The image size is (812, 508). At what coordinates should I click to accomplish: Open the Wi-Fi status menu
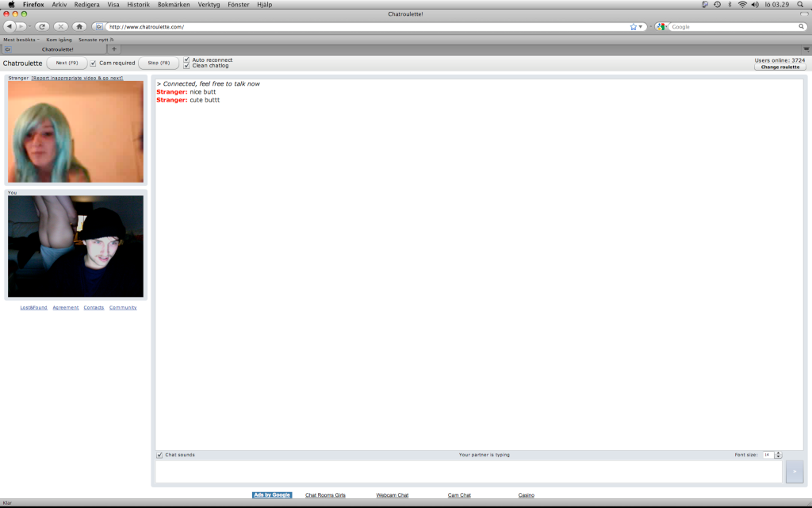(x=742, y=4)
